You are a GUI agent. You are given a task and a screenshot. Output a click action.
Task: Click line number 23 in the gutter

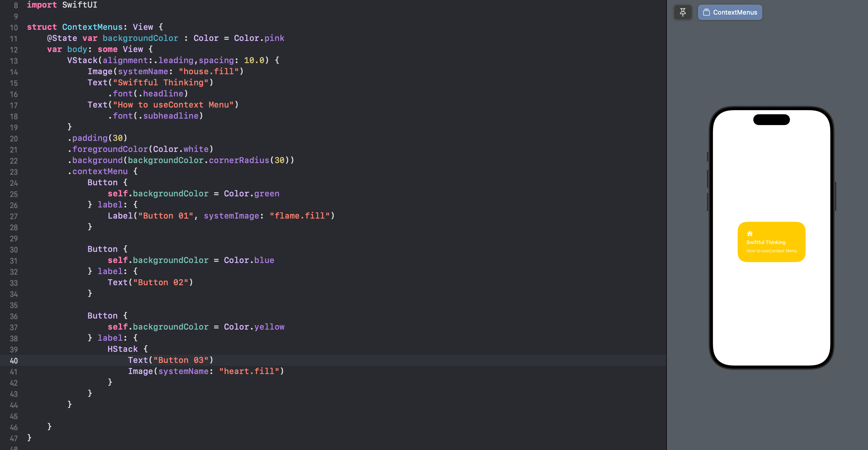point(14,172)
